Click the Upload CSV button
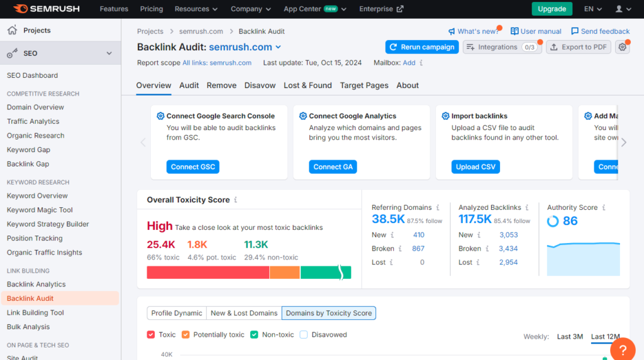The height and width of the screenshot is (360, 644). coord(475,166)
